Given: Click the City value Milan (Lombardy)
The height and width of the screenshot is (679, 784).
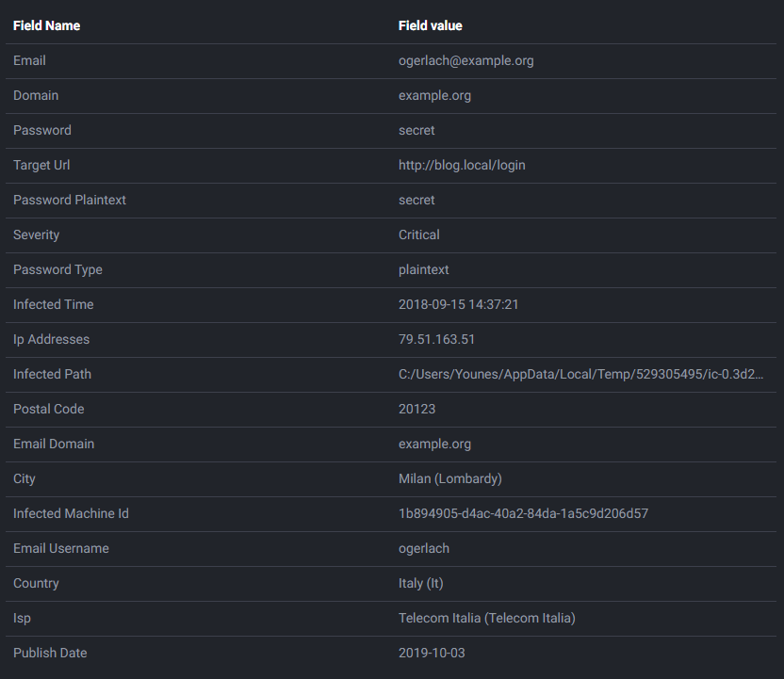Looking at the screenshot, I should pos(449,478).
